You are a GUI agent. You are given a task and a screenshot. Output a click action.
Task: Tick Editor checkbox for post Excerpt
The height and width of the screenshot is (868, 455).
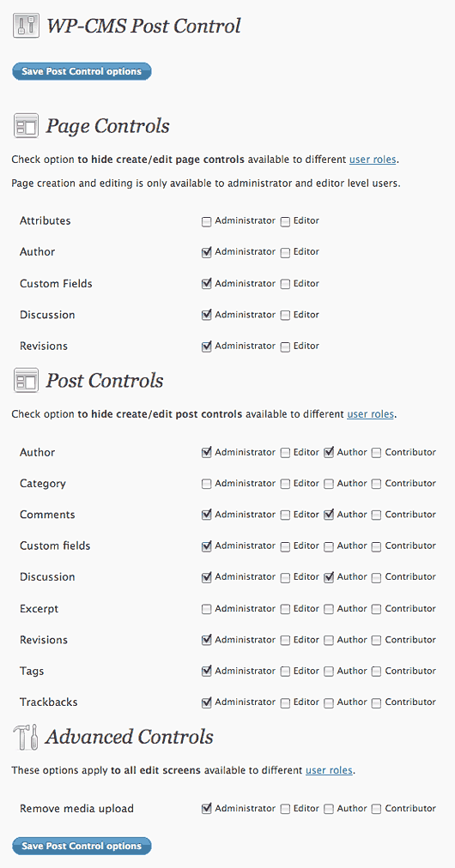point(285,610)
